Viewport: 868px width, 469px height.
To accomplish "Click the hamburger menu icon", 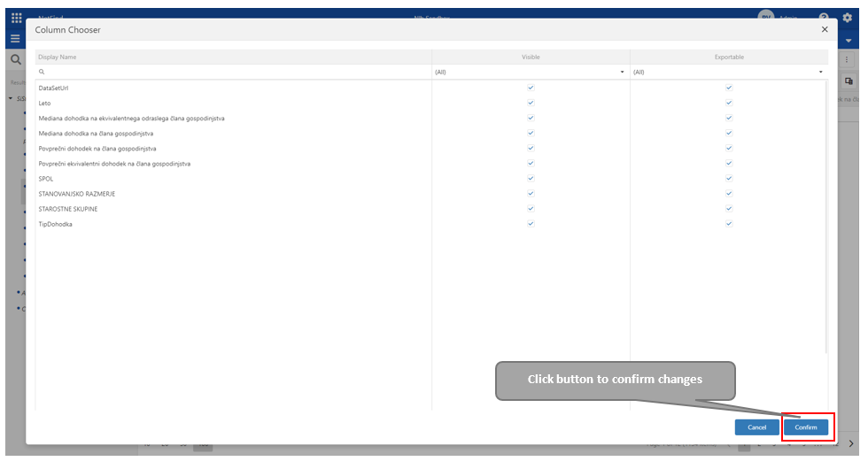I will (x=15, y=39).
